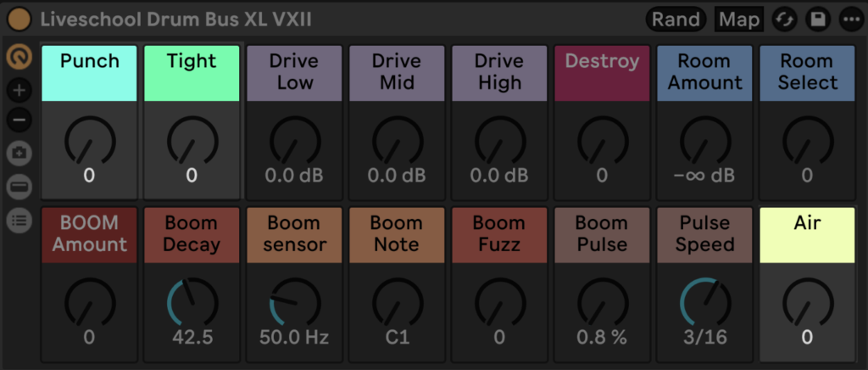
Task: Click the Boom Fuzz knob
Action: coord(500,304)
